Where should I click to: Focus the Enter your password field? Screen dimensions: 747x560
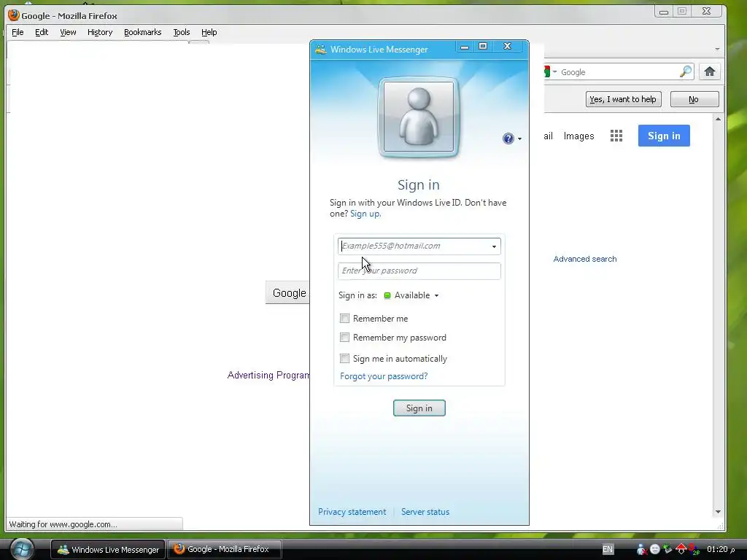[x=419, y=271]
